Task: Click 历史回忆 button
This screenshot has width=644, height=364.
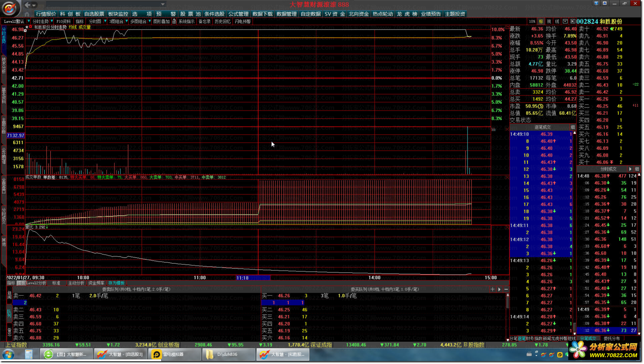Action: [x=222, y=21]
